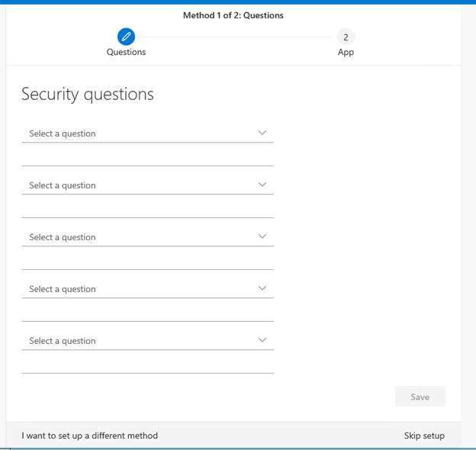Open the fifth Select a question dropdown
This screenshot has height=450, width=476.
pos(147,341)
